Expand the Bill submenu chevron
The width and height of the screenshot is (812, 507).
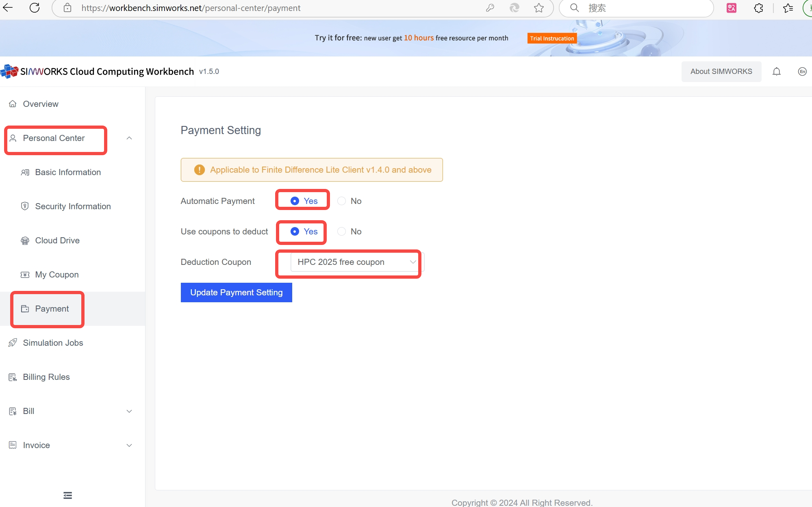pyautogui.click(x=129, y=411)
